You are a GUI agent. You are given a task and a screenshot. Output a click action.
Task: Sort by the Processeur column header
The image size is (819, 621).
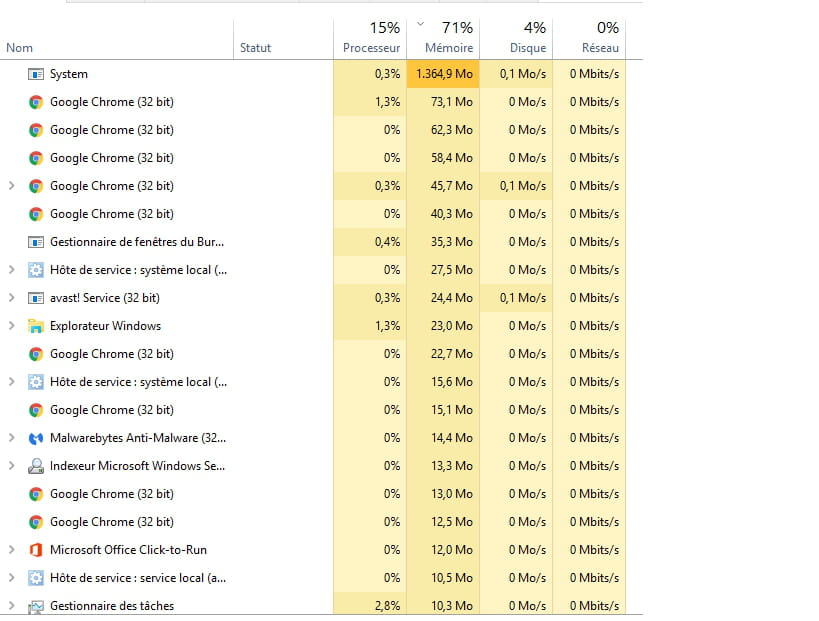pyautogui.click(x=370, y=39)
